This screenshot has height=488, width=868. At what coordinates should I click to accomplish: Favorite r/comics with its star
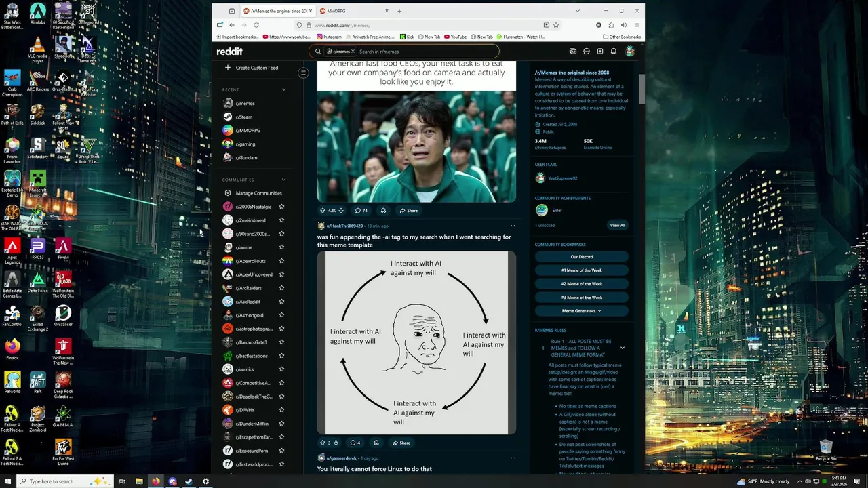tap(281, 369)
